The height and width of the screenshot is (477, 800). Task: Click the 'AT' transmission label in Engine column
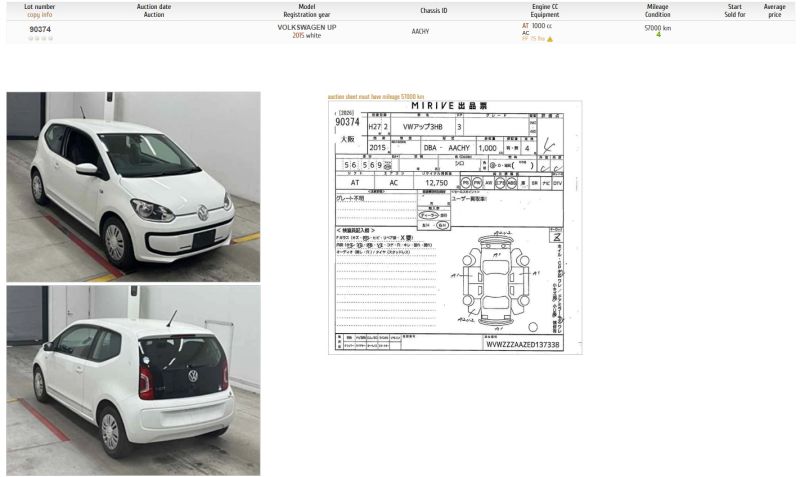525,26
